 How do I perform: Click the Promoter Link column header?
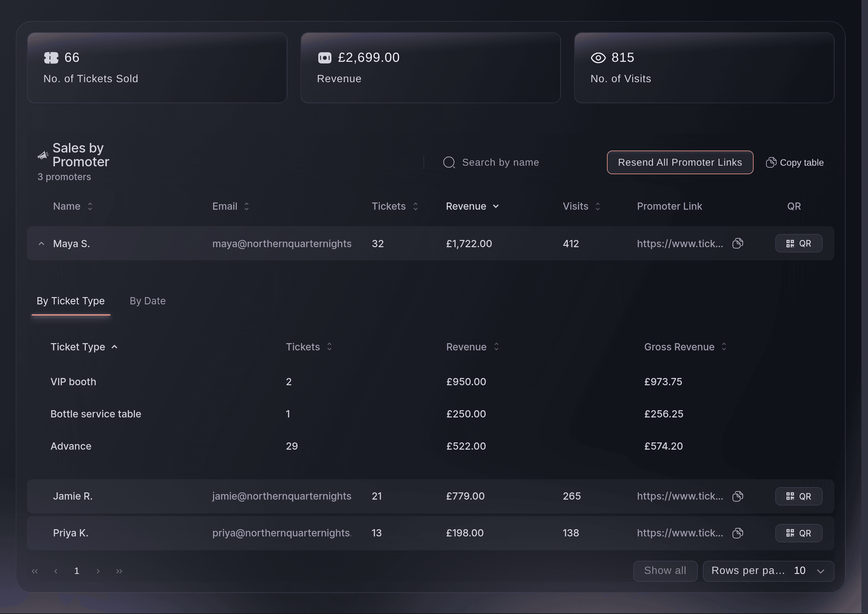669,206
